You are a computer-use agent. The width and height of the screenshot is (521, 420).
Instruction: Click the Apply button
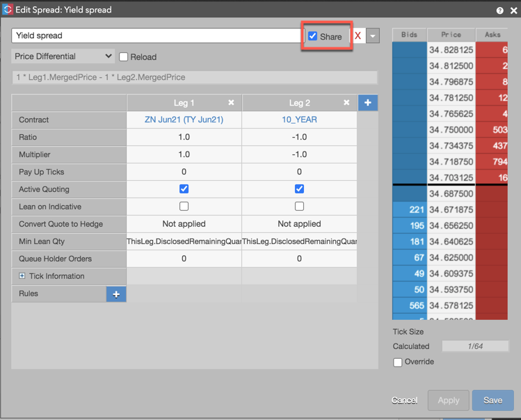pos(449,401)
